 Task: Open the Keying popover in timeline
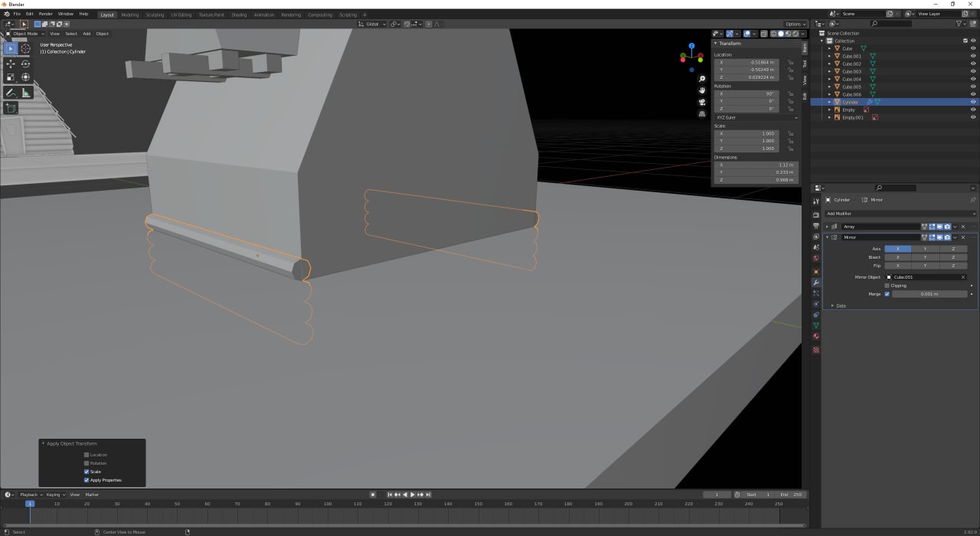click(55, 495)
